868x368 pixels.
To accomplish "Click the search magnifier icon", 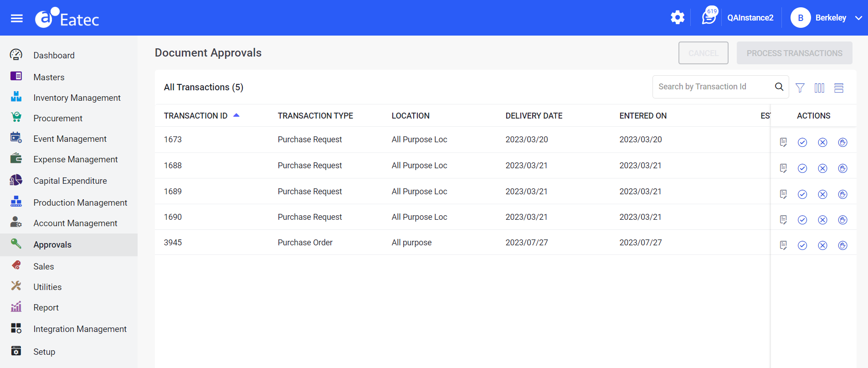I will 779,87.
